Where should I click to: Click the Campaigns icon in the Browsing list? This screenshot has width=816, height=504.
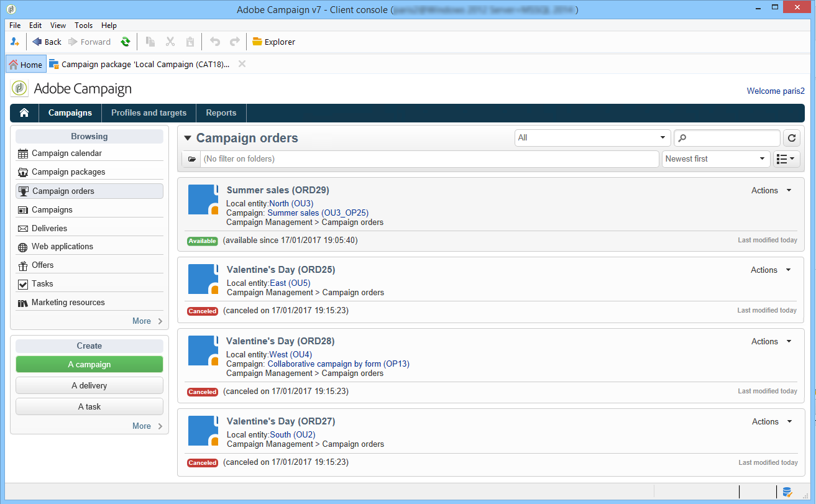23,210
